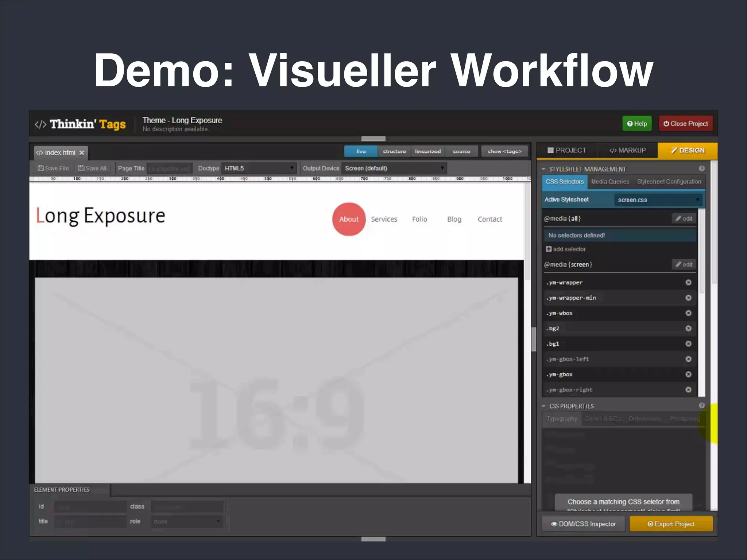Switch to the Media Queries tab
Screen dimensions: 747x560
click(x=610, y=182)
